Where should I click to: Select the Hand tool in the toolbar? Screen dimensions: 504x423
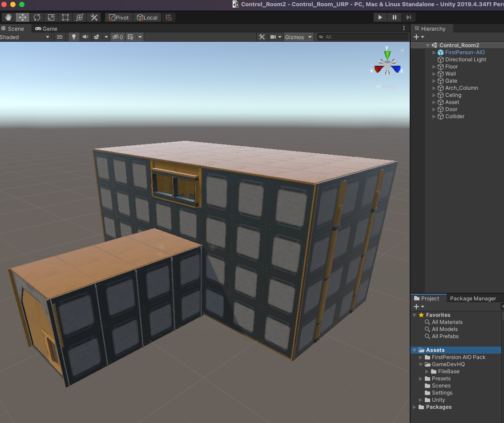(x=8, y=17)
